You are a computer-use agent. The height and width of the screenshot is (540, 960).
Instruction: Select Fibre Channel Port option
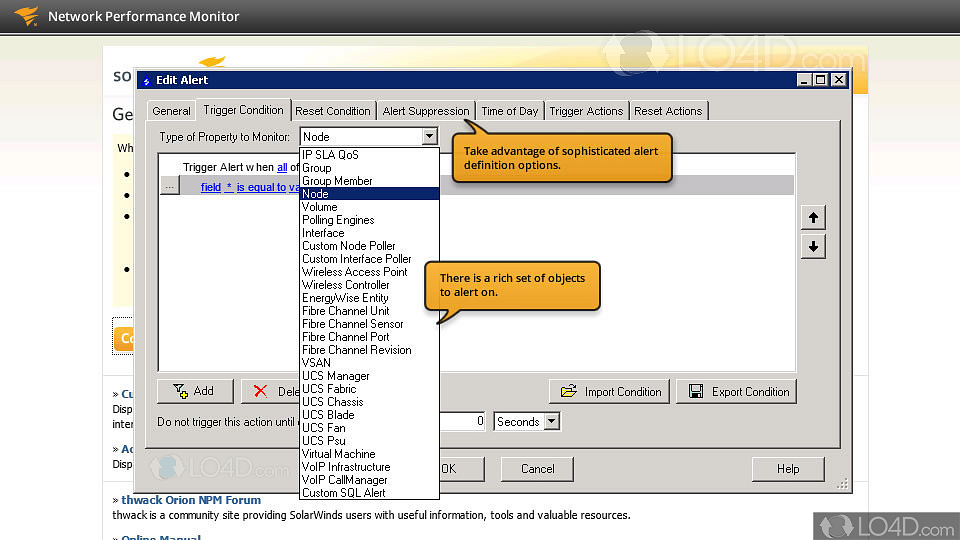click(x=369, y=337)
